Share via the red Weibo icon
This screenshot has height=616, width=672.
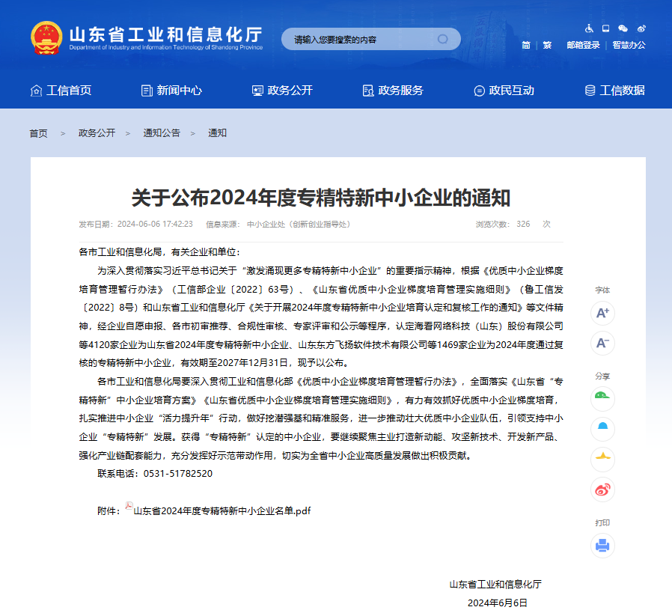click(602, 490)
